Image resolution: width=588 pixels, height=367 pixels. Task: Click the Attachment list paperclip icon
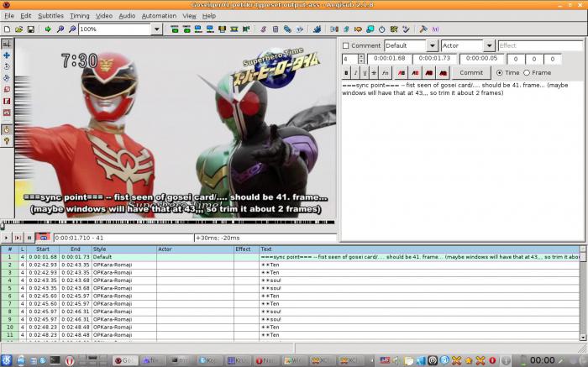click(287, 29)
